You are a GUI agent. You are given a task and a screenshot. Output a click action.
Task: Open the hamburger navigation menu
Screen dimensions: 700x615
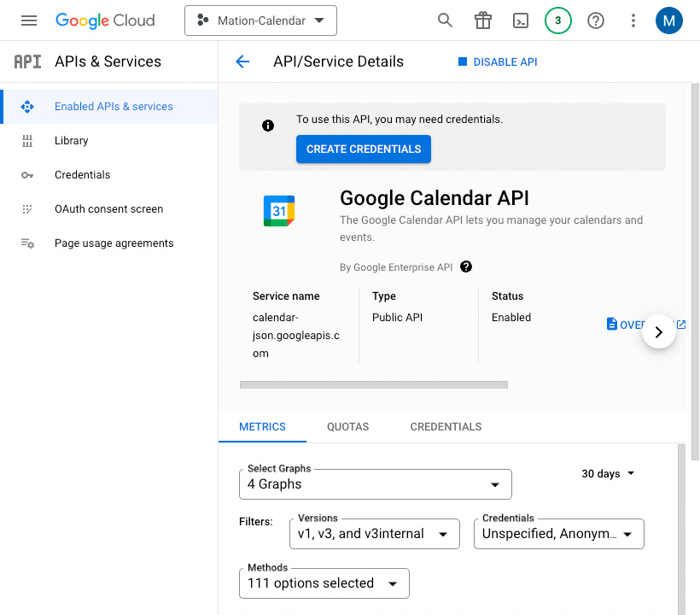coord(29,20)
